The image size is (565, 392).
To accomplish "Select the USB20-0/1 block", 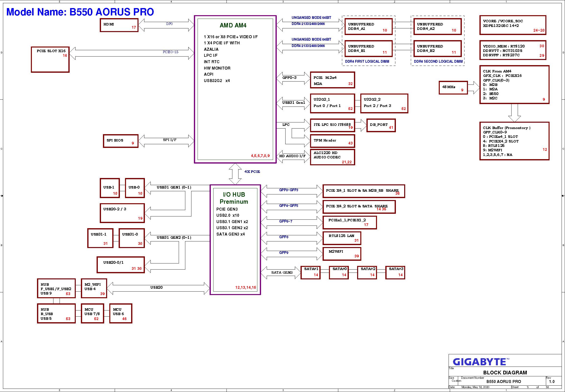I will click(121, 265).
